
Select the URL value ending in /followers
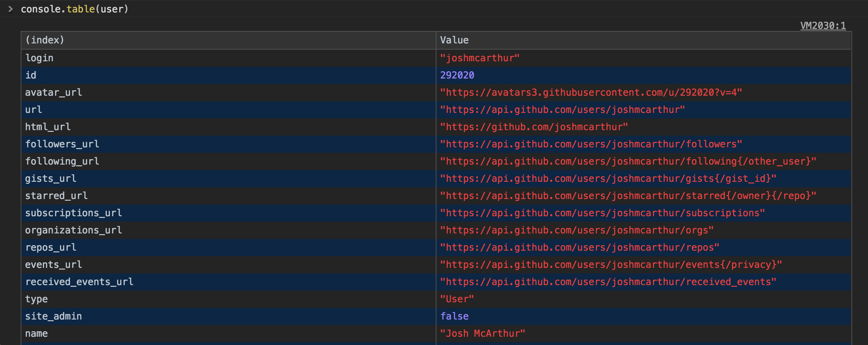pos(591,144)
